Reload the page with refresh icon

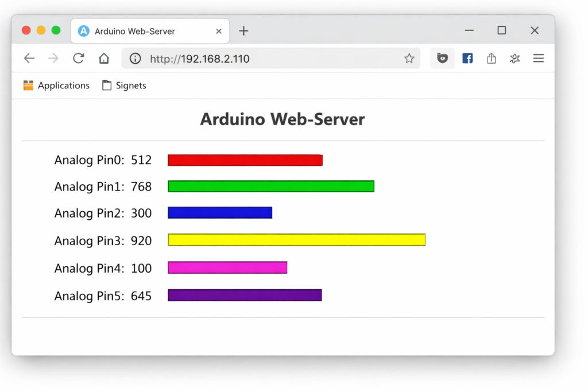(78, 59)
